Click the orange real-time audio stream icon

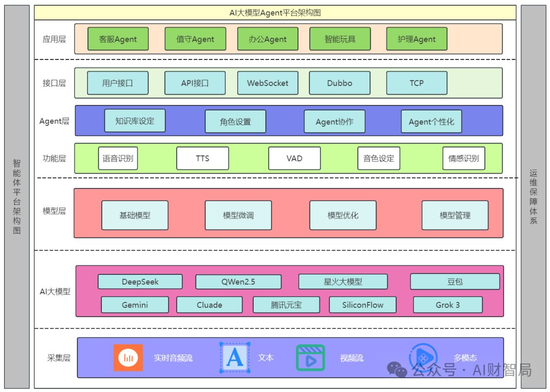(128, 357)
